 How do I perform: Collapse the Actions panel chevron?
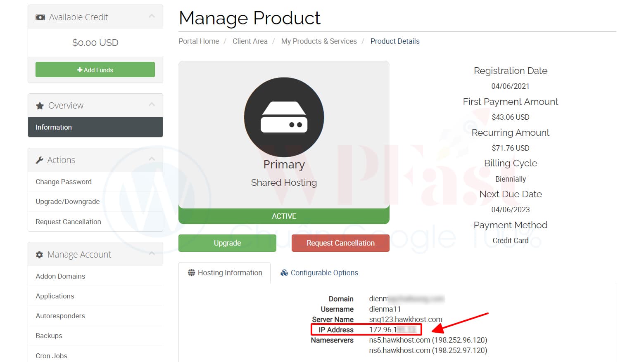(152, 159)
